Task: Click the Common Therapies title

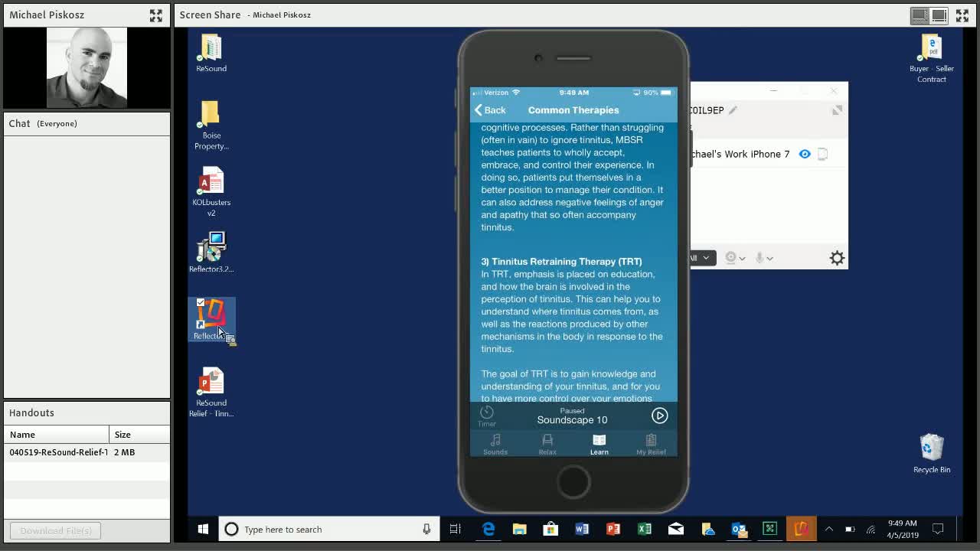Action: (x=573, y=110)
